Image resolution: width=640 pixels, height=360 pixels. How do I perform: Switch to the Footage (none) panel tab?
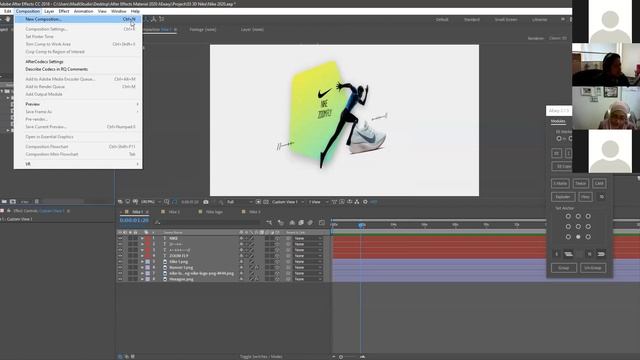point(203,29)
